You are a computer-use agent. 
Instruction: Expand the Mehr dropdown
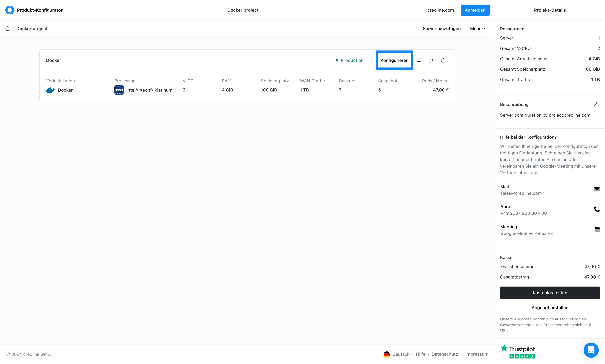click(x=478, y=28)
